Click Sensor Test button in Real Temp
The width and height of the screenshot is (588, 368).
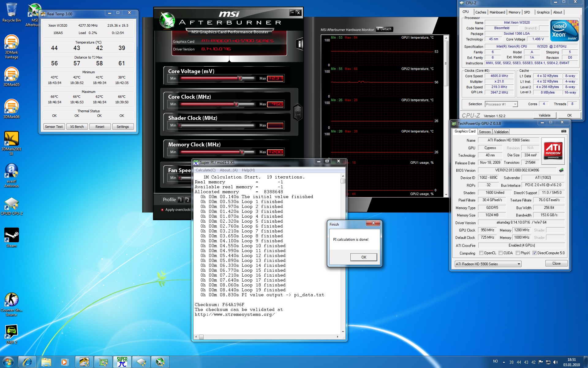tap(54, 127)
